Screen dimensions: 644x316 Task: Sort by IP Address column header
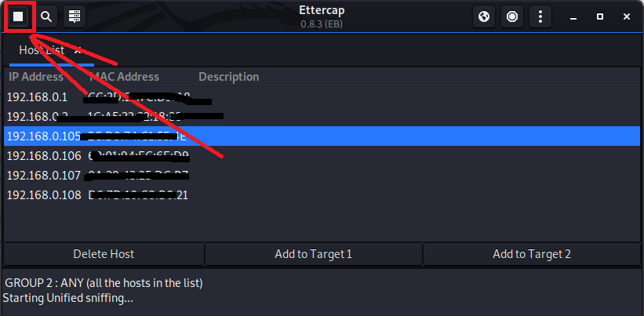pos(36,77)
